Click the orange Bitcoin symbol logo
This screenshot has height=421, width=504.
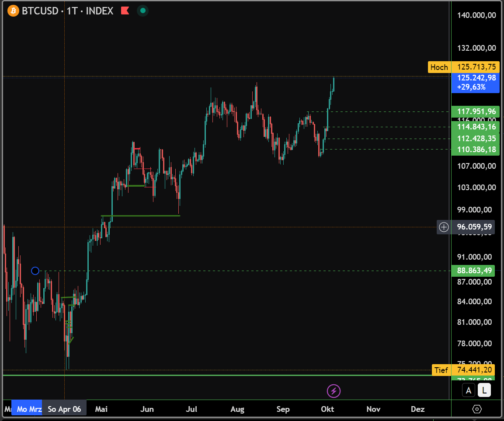click(14, 10)
